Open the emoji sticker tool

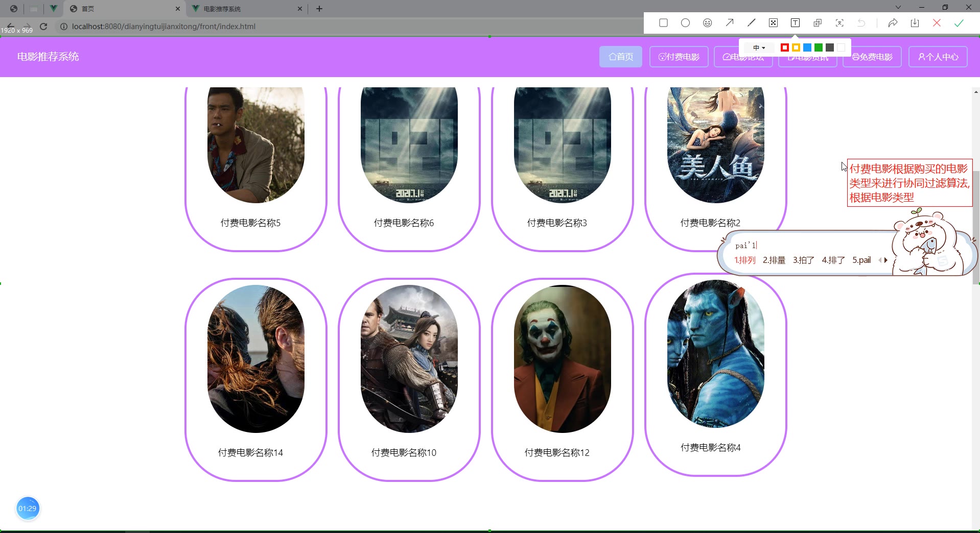[x=707, y=23]
